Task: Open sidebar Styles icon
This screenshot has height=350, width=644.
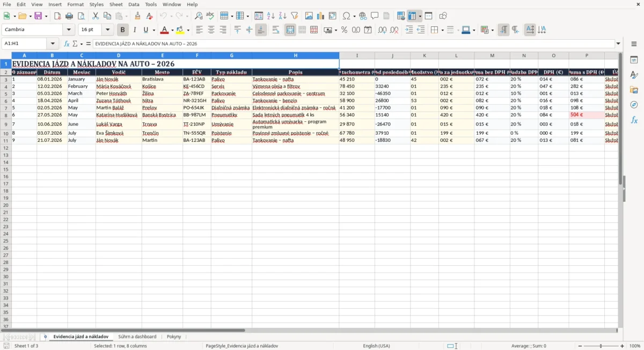Action: pos(634,75)
